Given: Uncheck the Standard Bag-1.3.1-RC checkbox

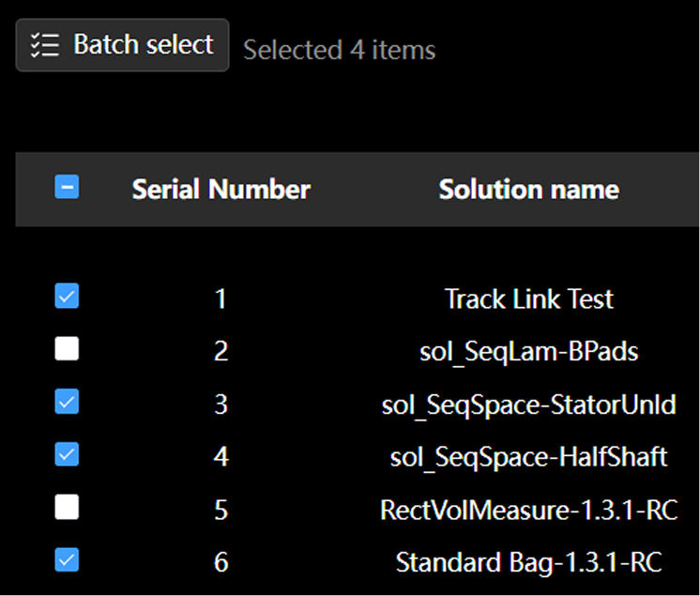Looking at the screenshot, I should point(67,560).
